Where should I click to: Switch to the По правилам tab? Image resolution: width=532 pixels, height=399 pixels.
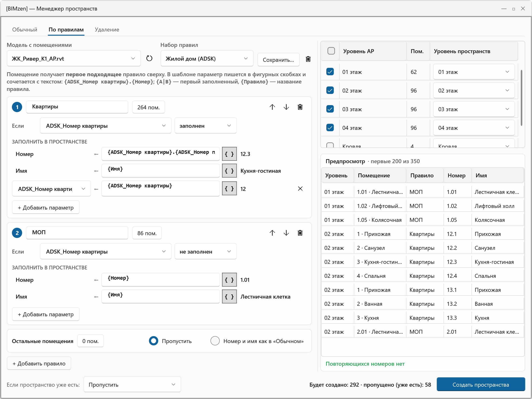(66, 30)
